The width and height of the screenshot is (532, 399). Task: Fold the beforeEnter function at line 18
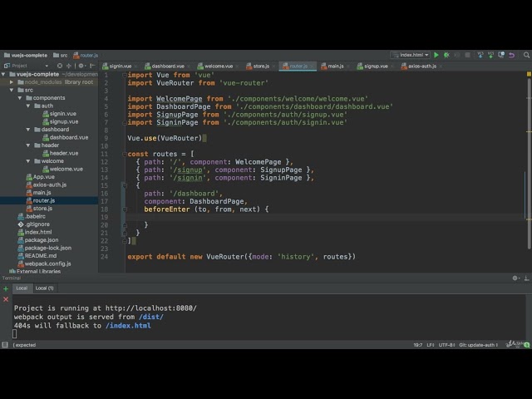click(125, 209)
